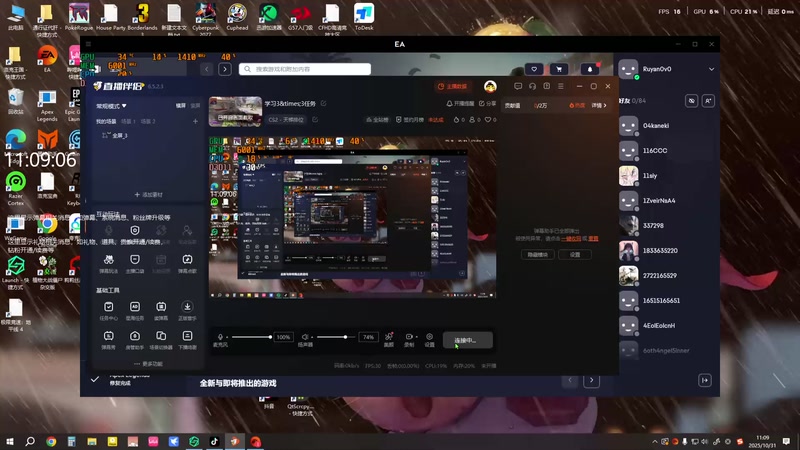Mute the microphone icon
The width and height of the screenshot is (800, 450).
(x=220, y=337)
